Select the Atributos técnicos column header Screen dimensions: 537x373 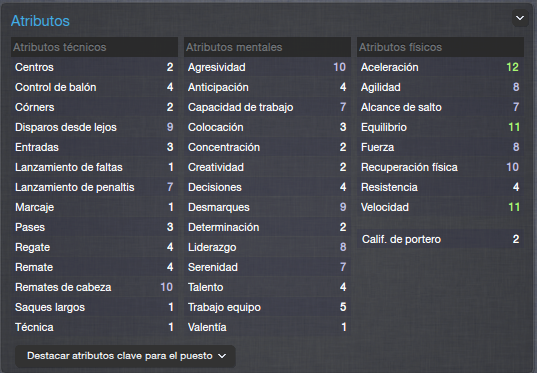[95, 47]
